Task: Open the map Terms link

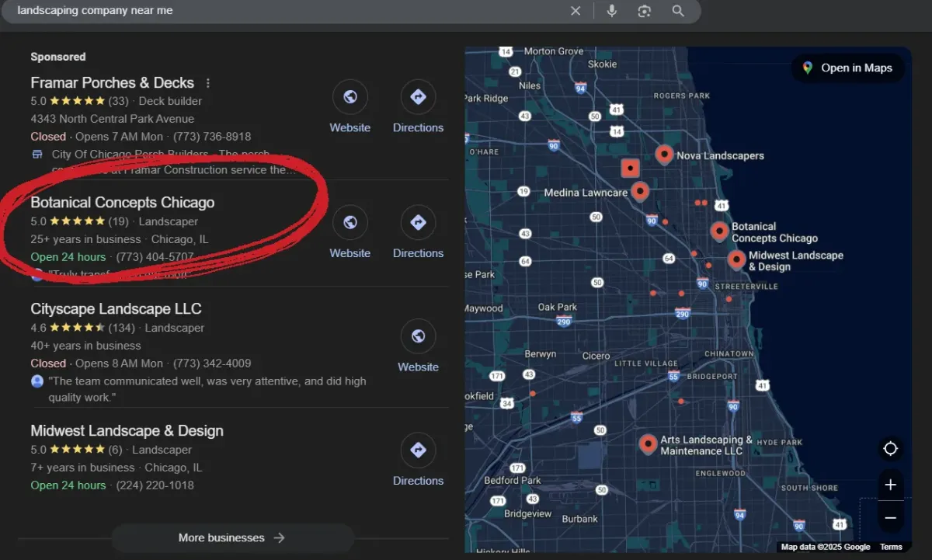Action: point(891,547)
